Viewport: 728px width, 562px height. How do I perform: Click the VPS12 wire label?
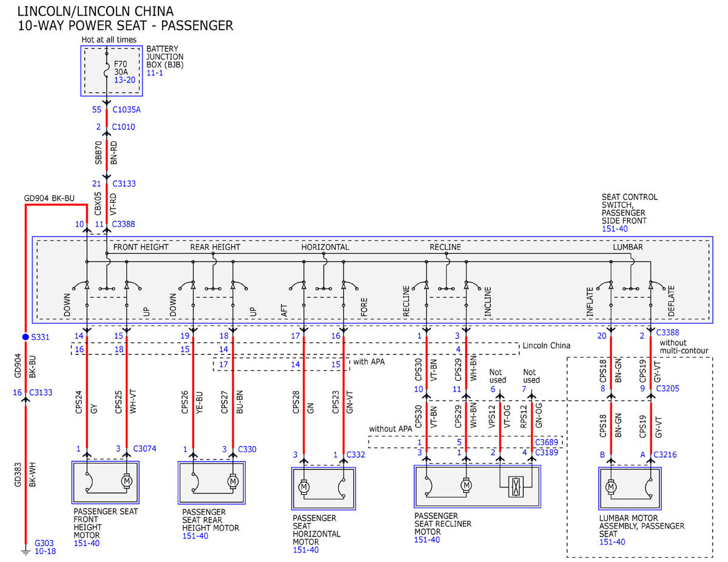[x=491, y=417]
